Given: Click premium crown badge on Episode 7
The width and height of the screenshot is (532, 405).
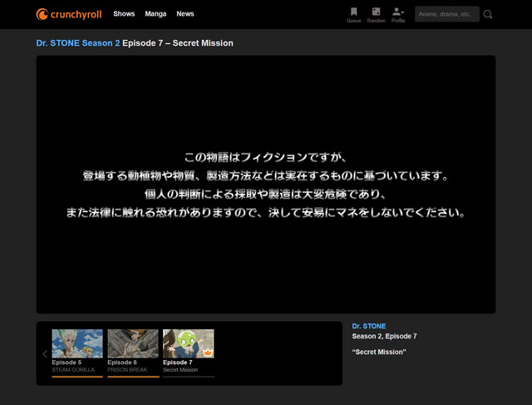Looking at the screenshot, I should (208, 353).
